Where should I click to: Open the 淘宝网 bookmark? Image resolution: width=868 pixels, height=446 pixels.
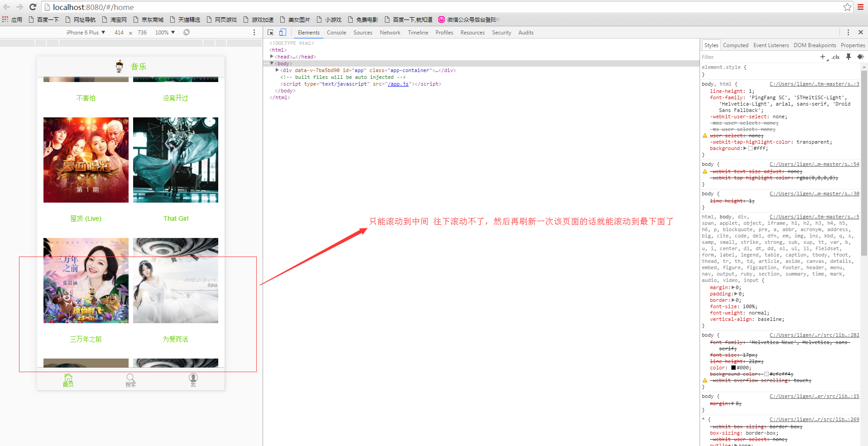(115, 19)
